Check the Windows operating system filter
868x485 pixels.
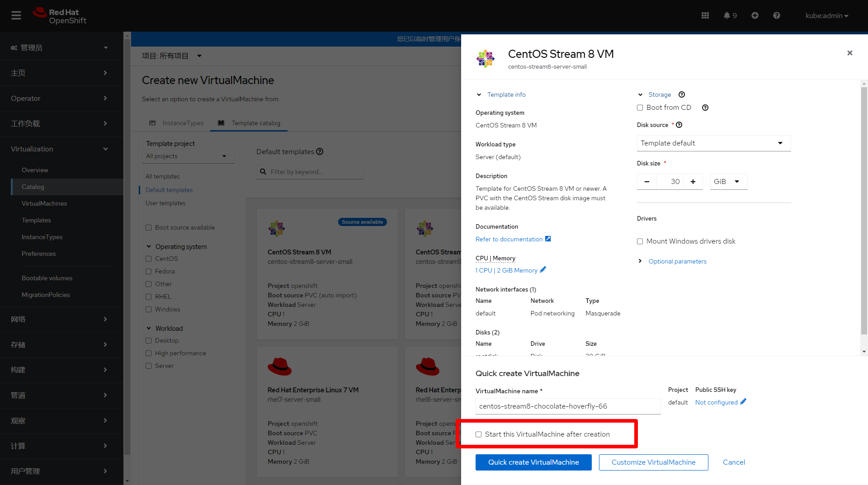(x=148, y=309)
